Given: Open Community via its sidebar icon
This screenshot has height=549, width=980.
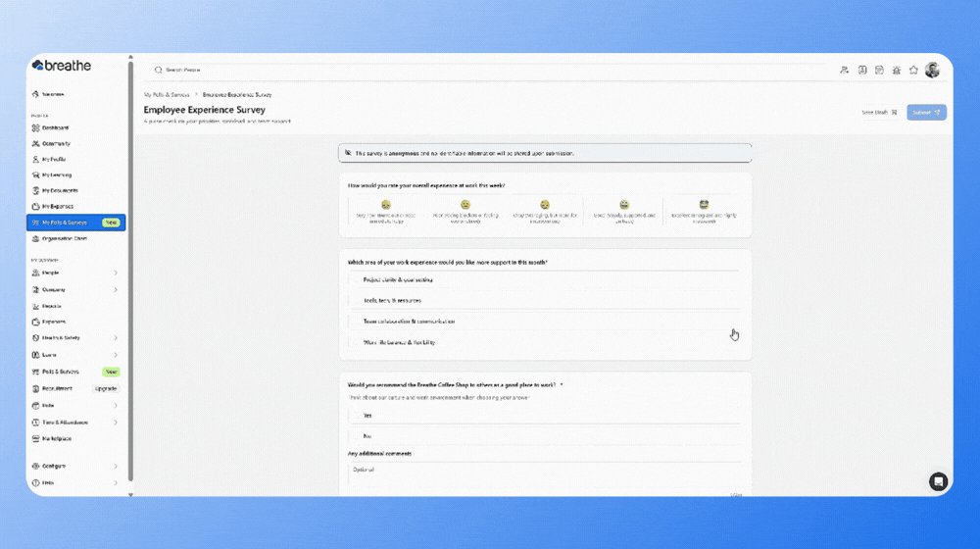Looking at the screenshot, I should [35, 144].
